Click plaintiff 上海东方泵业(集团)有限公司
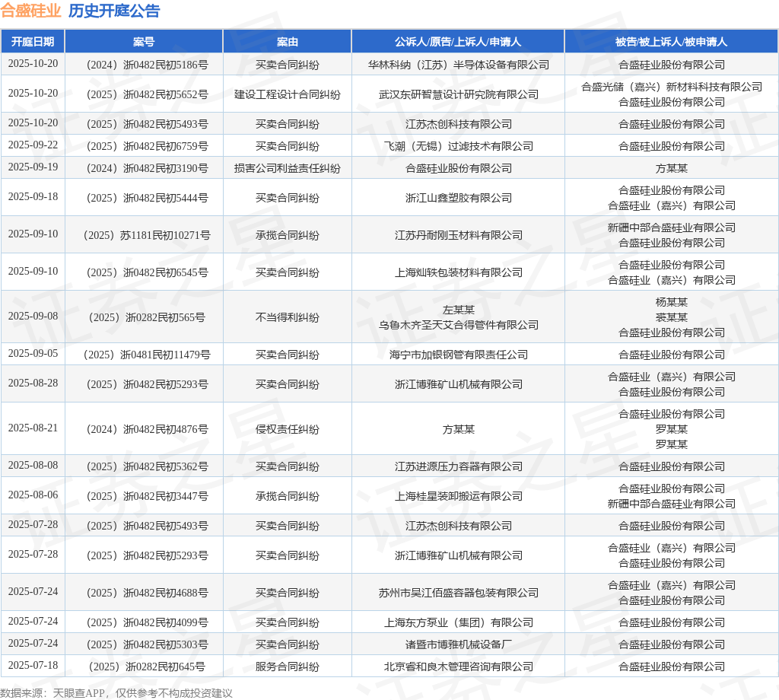779x700 pixels. click(x=458, y=623)
